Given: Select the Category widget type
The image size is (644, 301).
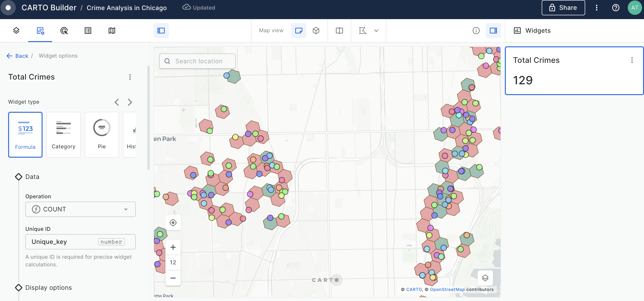Looking at the screenshot, I should (64, 135).
